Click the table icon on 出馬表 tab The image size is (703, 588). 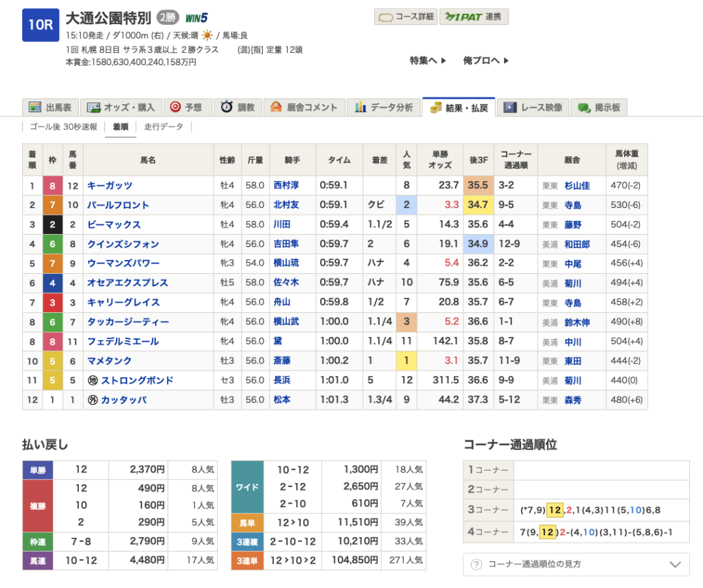click(34, 106)
